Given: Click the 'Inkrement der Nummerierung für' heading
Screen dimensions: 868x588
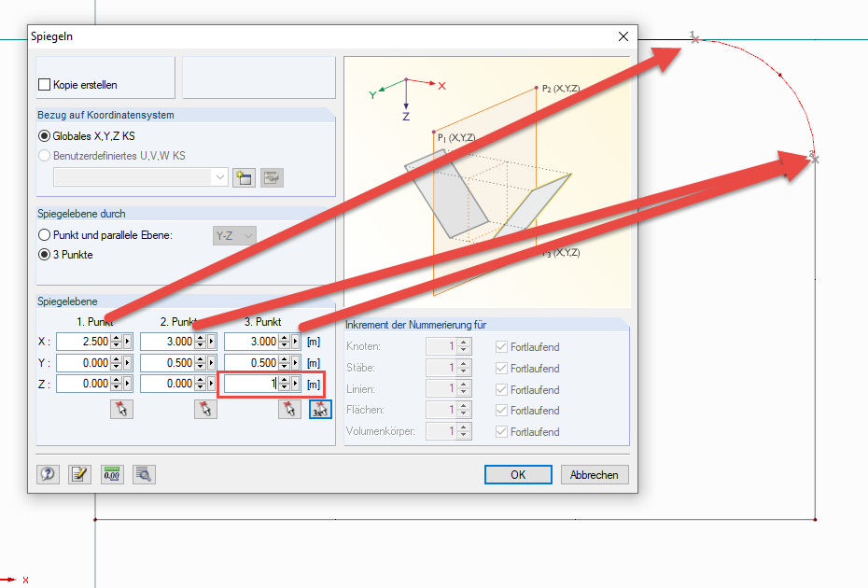Looking at the screenshot, I should point(415,325).
